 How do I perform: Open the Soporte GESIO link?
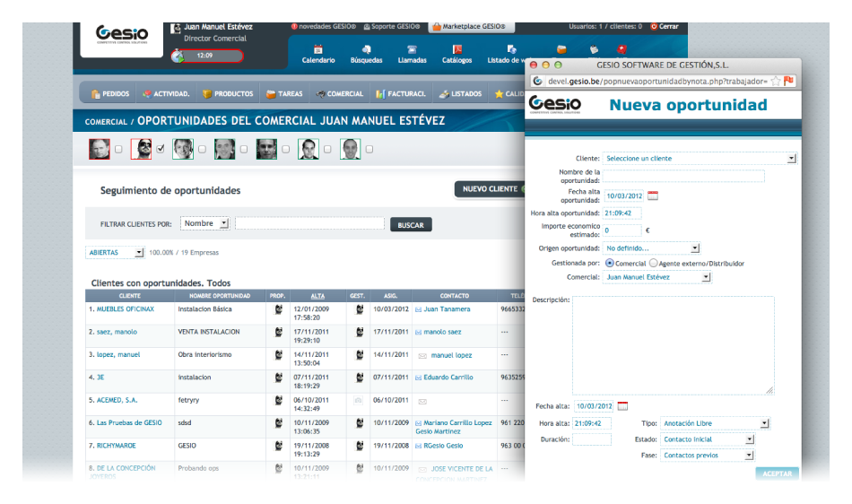[x=392, y=26]
